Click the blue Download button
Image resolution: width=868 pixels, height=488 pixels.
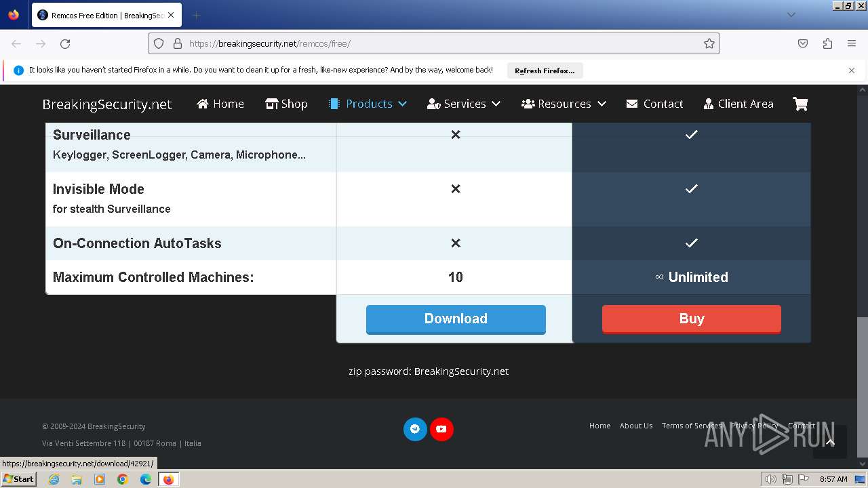tap(456, 319)
